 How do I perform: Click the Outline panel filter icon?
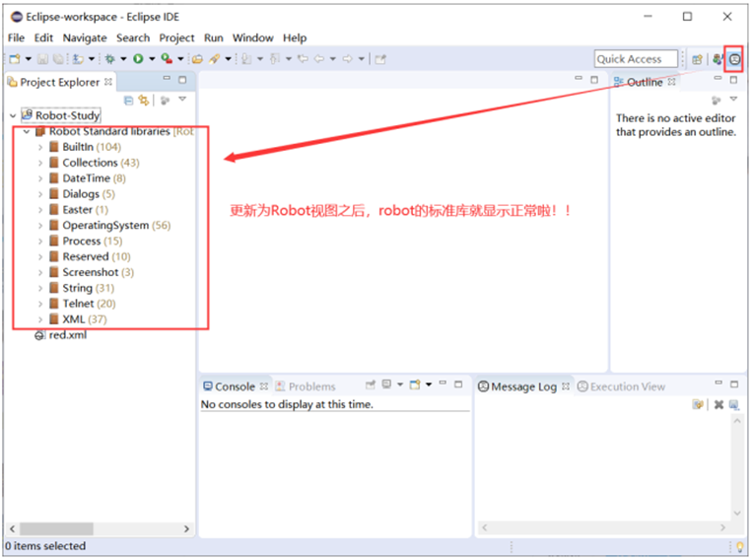[x=717, y=101]
